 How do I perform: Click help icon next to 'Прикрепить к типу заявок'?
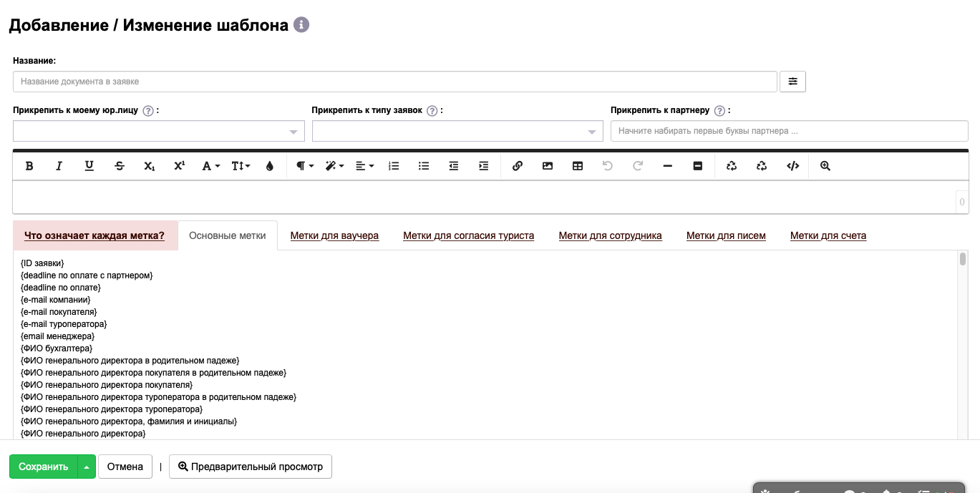click(x=432, y=111)
